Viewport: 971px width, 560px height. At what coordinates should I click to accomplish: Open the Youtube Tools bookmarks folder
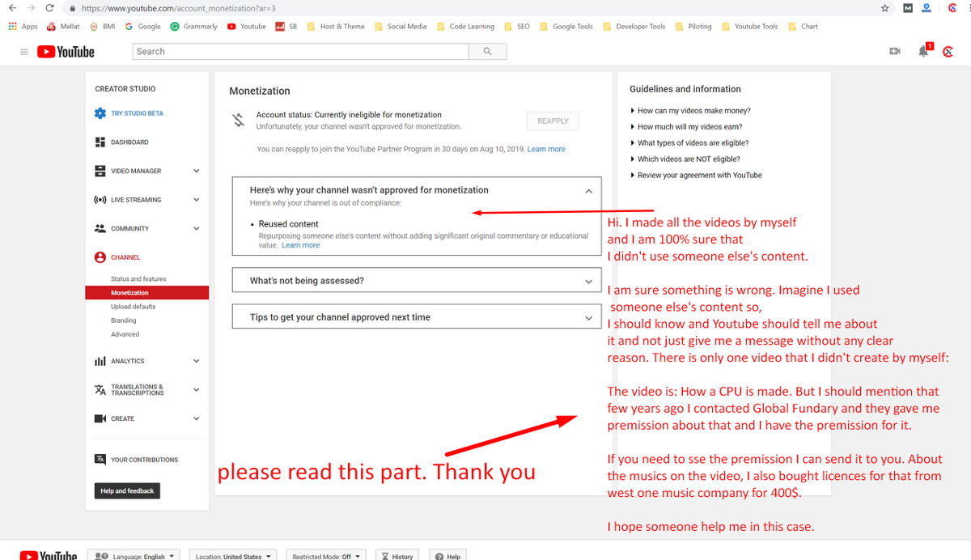(749, 26)
